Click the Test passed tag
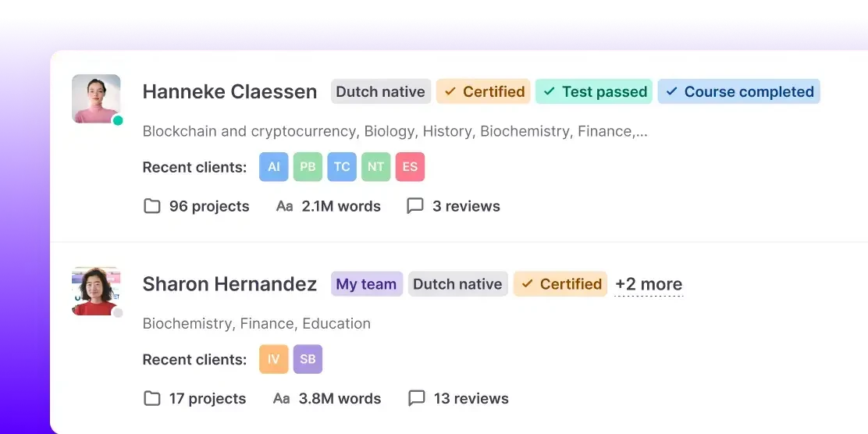 pyautogui.click(x=594, y=91)
